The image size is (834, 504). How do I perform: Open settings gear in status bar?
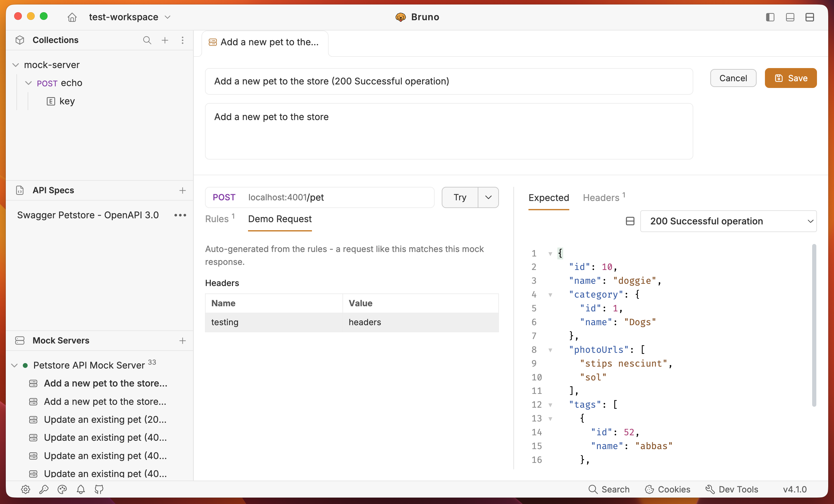pos(25,489)
